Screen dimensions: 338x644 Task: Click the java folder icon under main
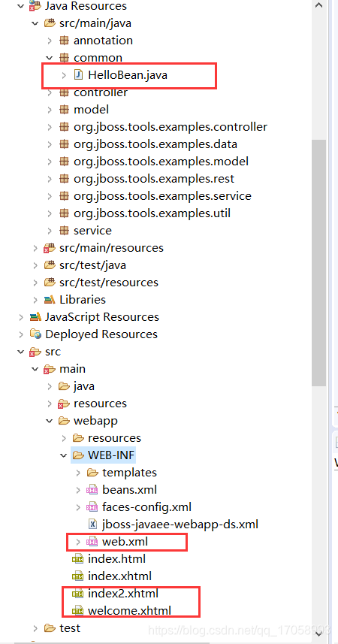64,386
